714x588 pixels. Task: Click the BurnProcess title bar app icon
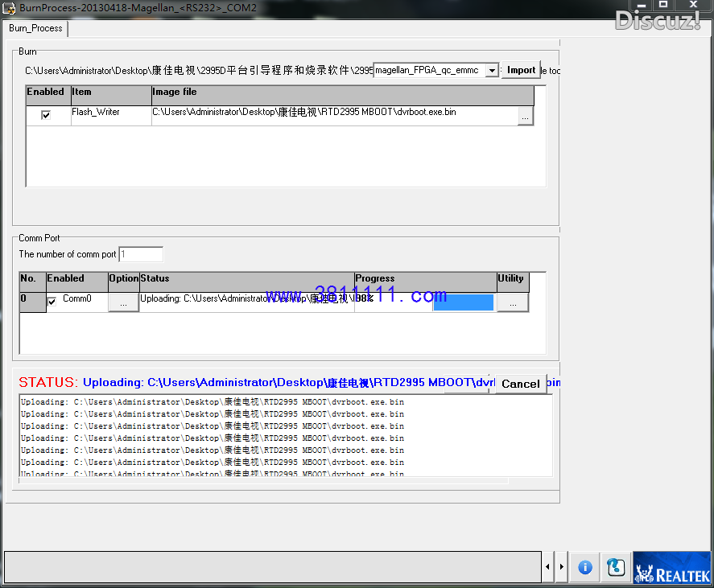tap(9, 8)
